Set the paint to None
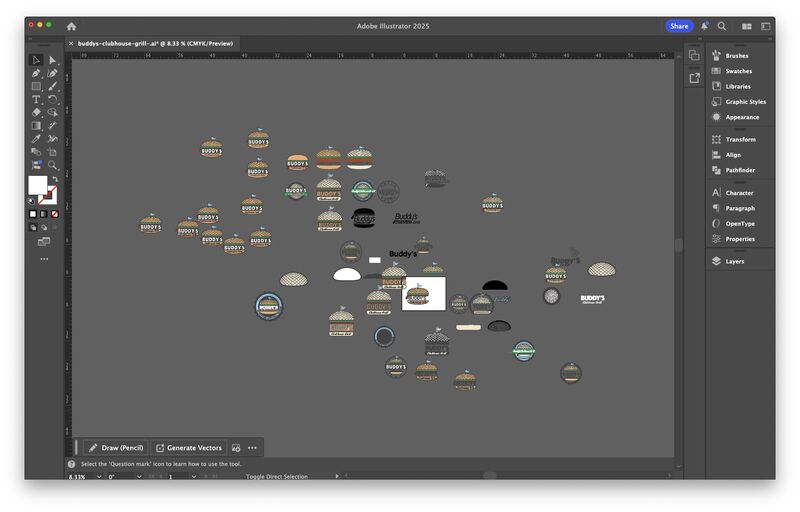This screenshot has width=800, height=512. pos(54,213)
